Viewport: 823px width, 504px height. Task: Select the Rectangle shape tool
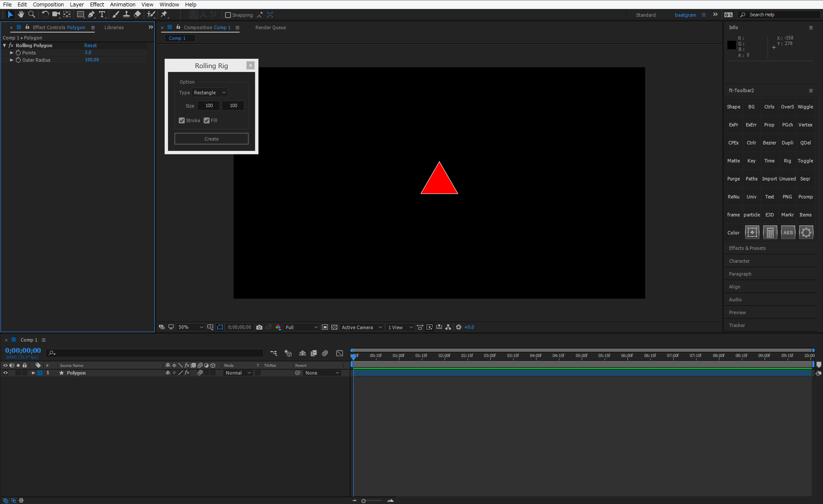pos(81,14)
